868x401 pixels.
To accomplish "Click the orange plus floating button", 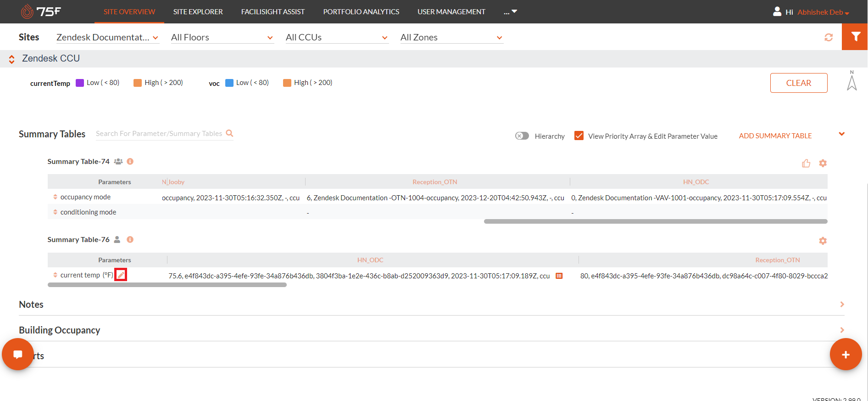I will (846, 354).
